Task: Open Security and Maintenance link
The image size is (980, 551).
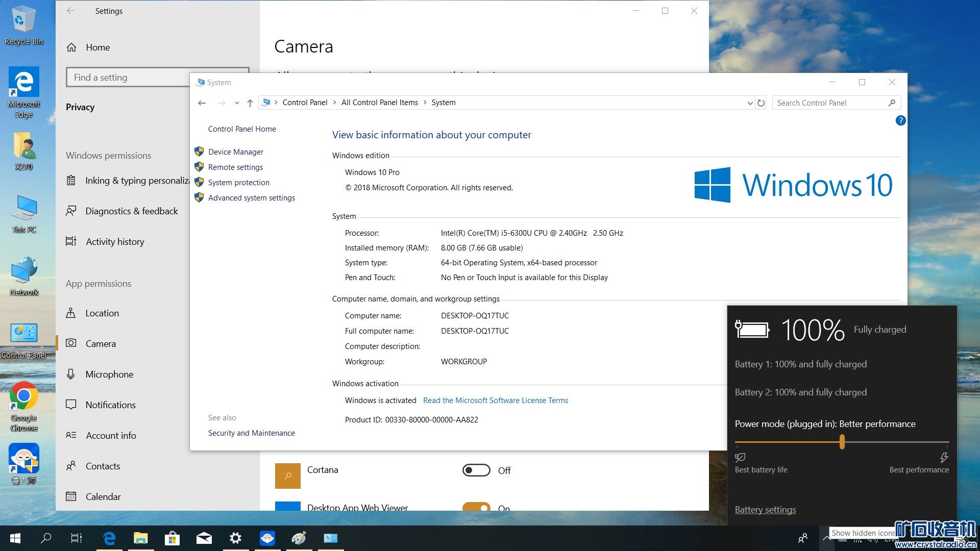Action: [x=251, y=433]
